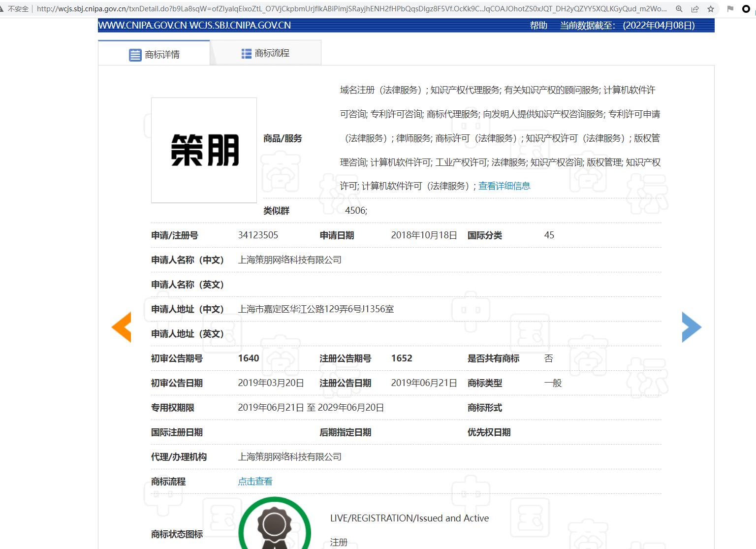Viewport: 756px width, 549px height.
Task: Toggle the bookmark star for this page
Action: point(710,8)
